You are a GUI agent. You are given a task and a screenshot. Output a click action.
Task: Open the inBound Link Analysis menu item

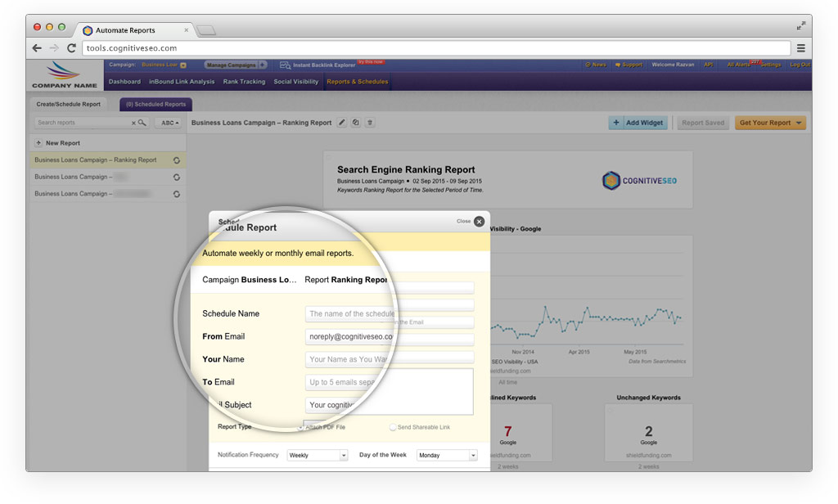[x=182, y=82]
